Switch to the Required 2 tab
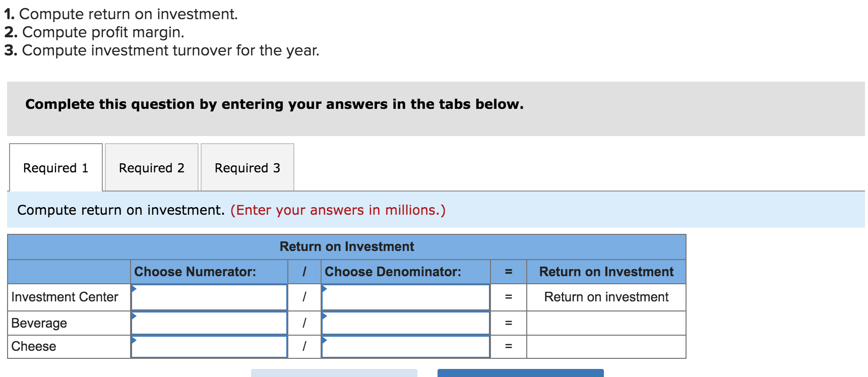The width and height of the screenshot is (868, 377). click(x=151, y=167)
